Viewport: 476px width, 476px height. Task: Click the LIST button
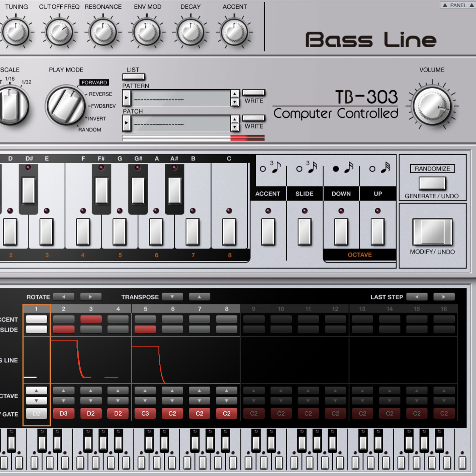[x=134, y=77]
